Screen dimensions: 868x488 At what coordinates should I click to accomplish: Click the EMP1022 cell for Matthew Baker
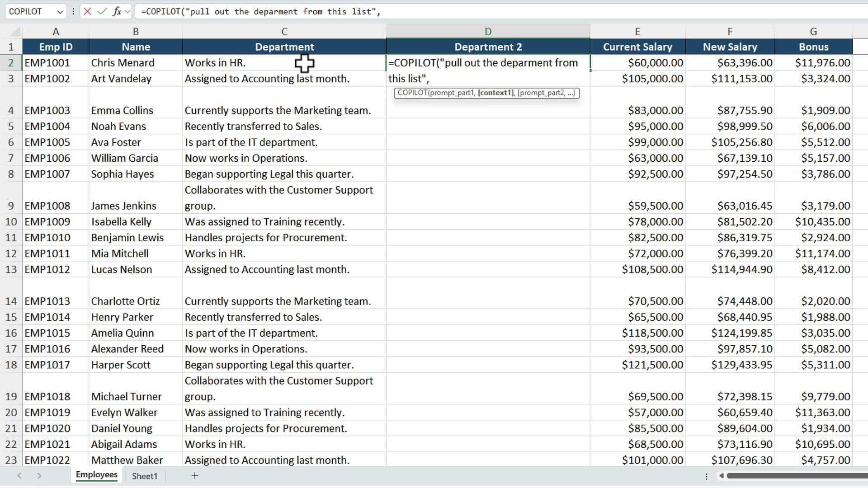[x=47, y=460]
